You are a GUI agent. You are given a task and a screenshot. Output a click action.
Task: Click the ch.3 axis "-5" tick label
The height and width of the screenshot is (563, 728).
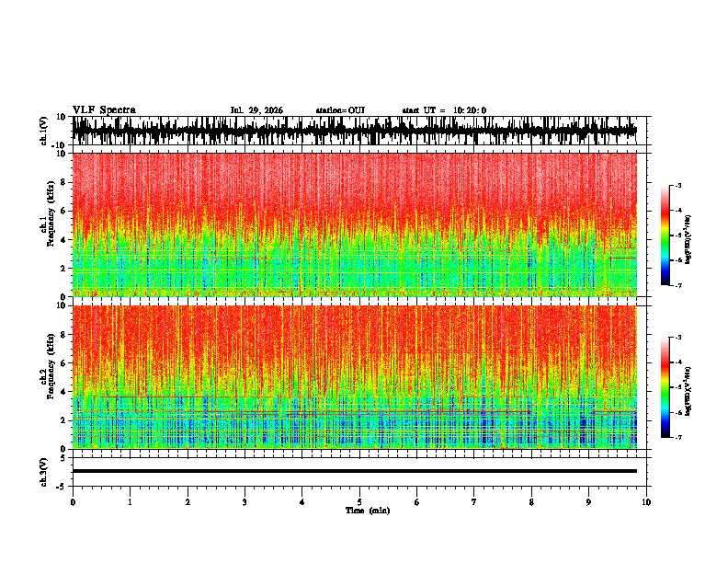point(62,487)
